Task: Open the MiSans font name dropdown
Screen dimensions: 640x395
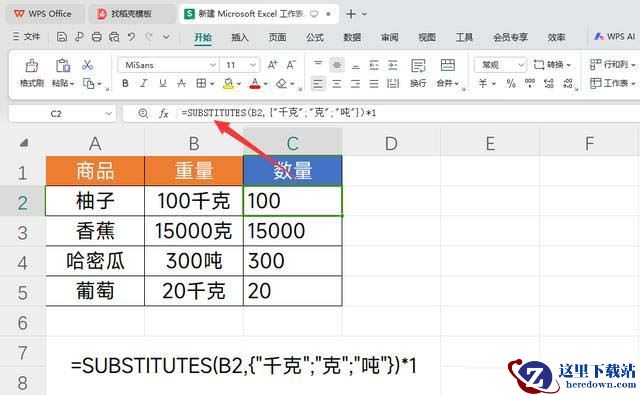Action: tap(168, 65)
